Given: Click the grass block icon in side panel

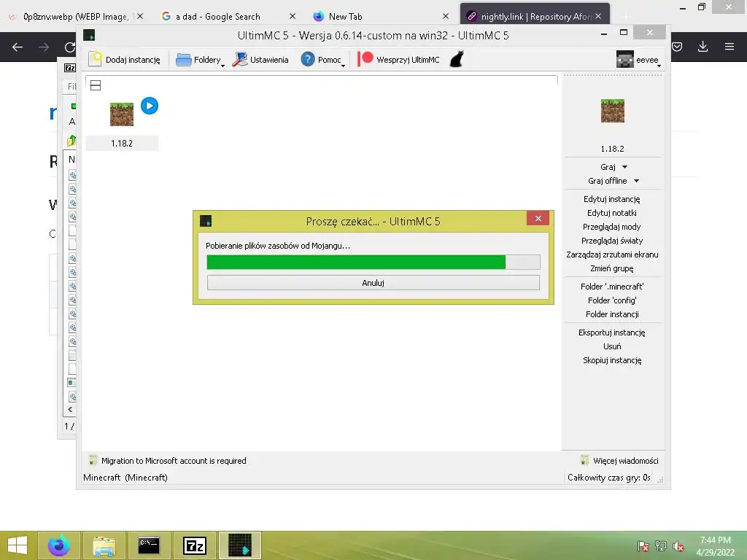Looking at the screenshot, I should click(612, 111).
